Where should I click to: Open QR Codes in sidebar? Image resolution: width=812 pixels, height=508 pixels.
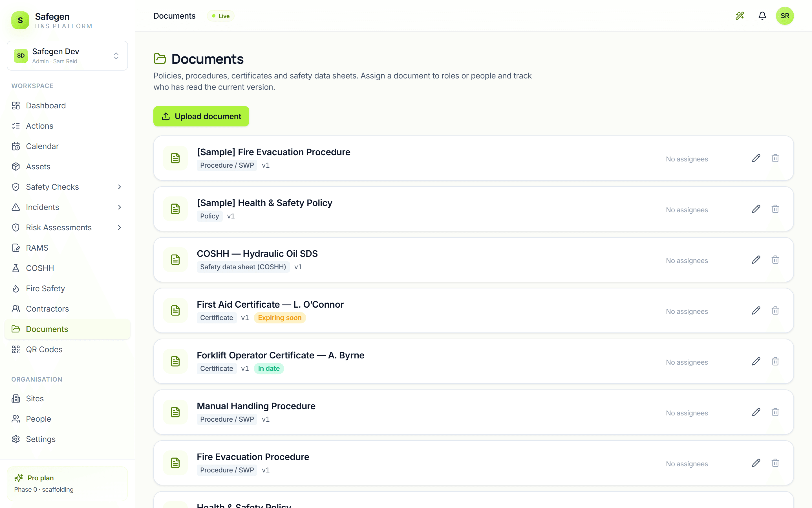[x=67, y=349]
